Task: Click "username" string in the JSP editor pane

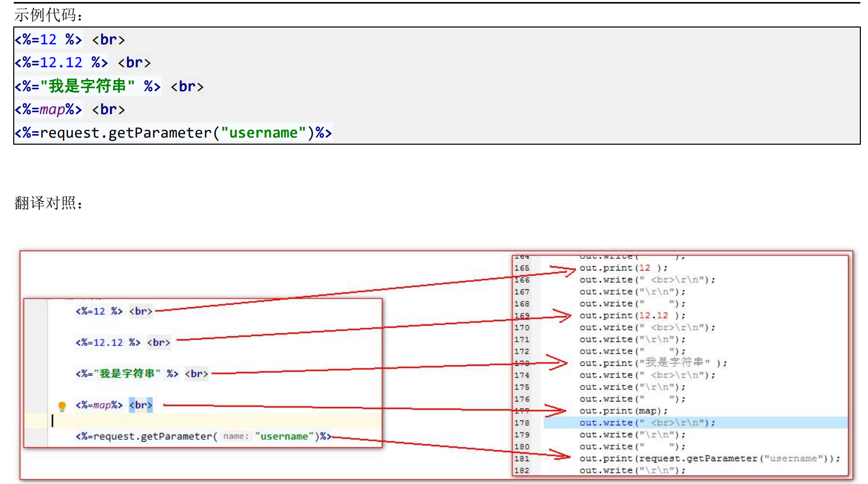Action: click(x=284, y=436)
